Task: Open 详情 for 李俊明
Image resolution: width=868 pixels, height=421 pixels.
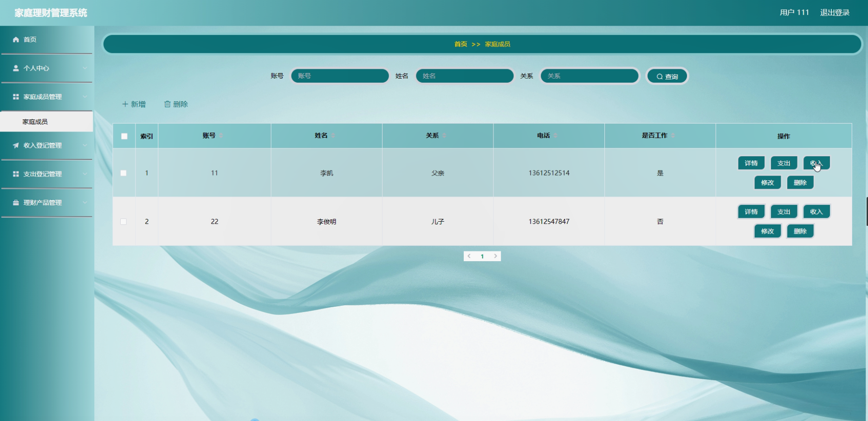Action: coord(751,212)
